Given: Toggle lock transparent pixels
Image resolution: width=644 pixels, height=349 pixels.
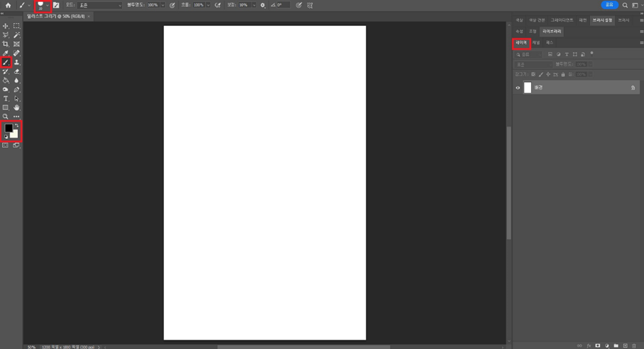Looking at the screenshot, I should (533, 74).
